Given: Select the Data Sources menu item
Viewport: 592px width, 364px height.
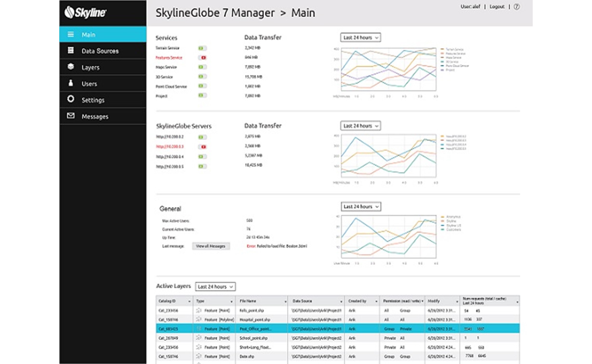Looking at the screenshot, I should pyautogui.click(x=100, y=50).
